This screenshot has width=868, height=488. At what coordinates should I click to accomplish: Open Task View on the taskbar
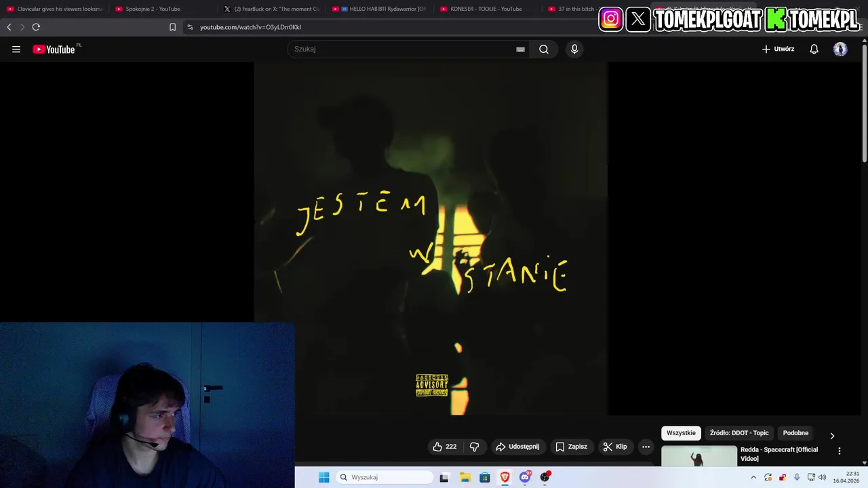(444, 477)
